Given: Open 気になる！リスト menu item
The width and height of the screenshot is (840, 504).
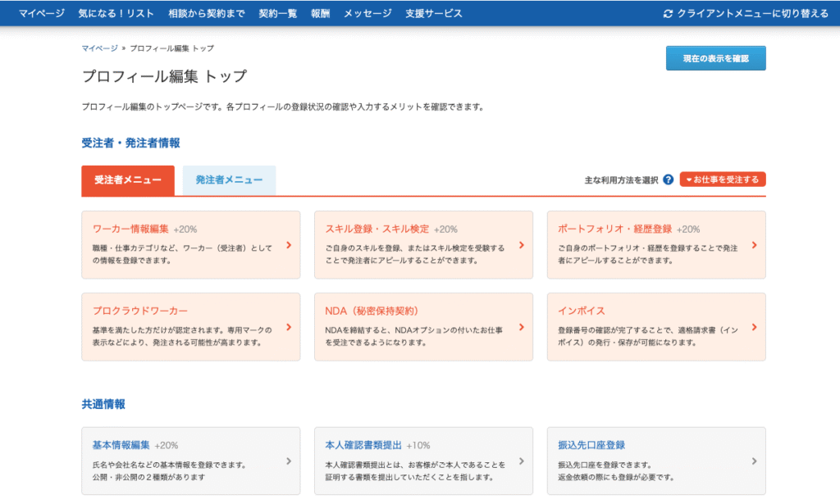Looking at the screenshot, I should tap(116, 13).
